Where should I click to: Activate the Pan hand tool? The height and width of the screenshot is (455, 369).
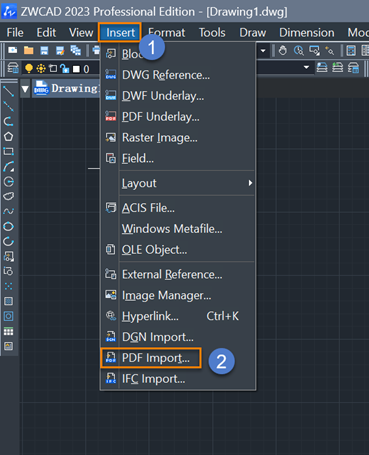coord(283,51)
